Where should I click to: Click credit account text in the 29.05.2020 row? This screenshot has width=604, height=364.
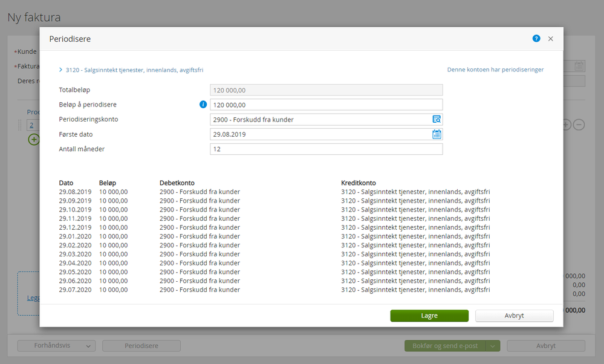415,272
